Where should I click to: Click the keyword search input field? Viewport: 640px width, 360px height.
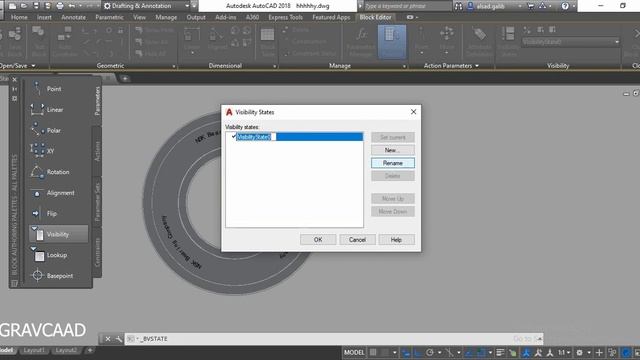(407, 6)
